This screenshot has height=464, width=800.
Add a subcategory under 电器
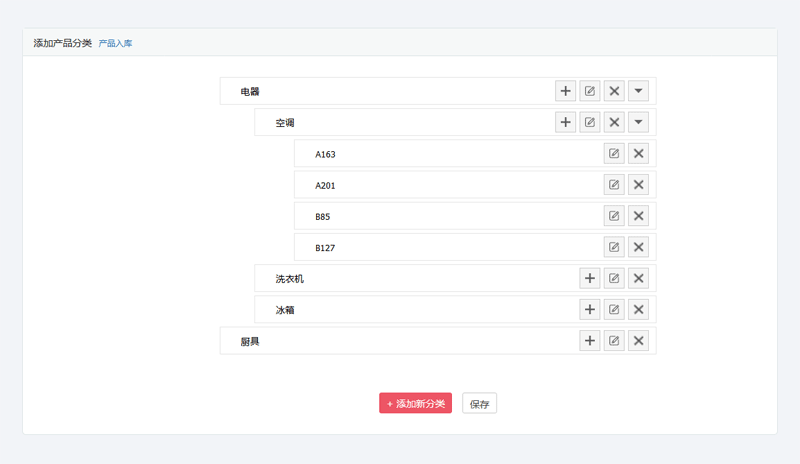[x=566, y=91]
